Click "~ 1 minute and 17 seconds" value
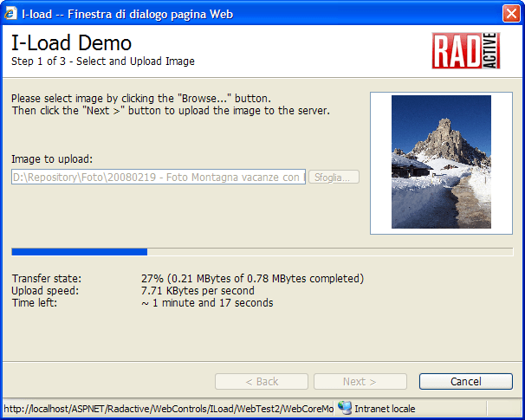The height and width of the screenshot is (420, 525). (x=207, y=302)
